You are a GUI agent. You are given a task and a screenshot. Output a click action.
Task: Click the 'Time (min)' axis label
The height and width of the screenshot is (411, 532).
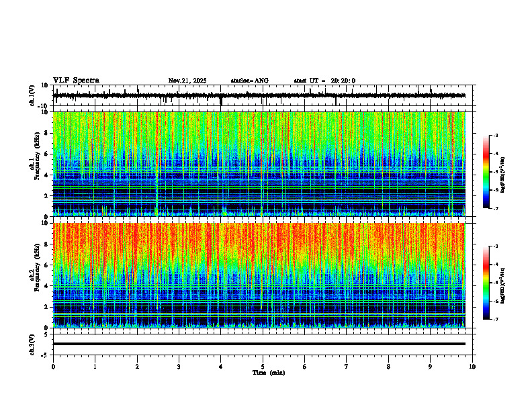pyautogui.click(x=269, y=373)
